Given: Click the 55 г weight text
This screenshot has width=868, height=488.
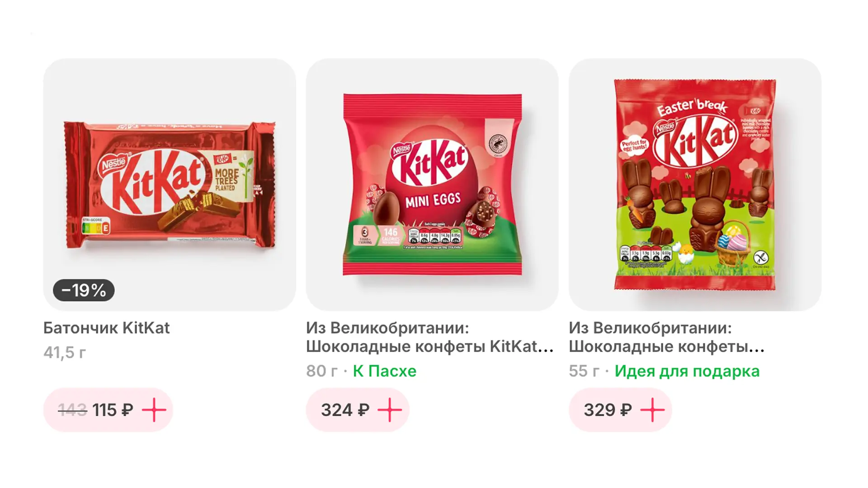Looking at the screenshot, I should 584,371.
